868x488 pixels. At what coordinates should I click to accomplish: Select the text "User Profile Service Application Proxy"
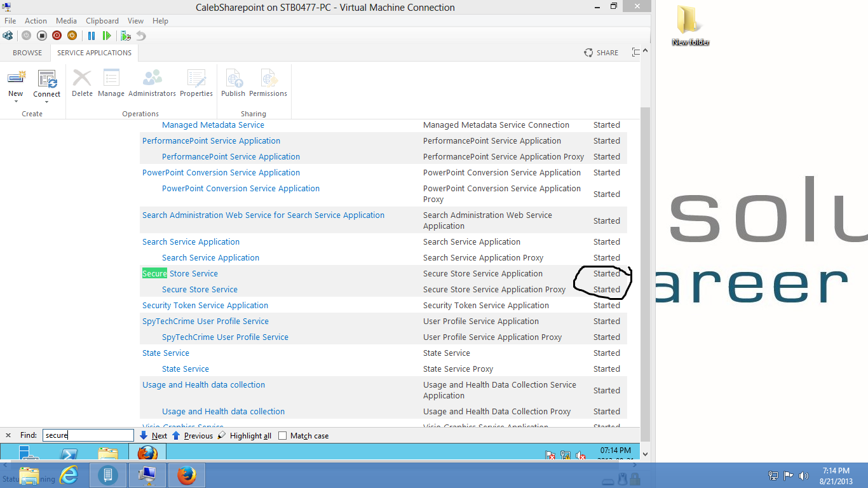point(492,337)
